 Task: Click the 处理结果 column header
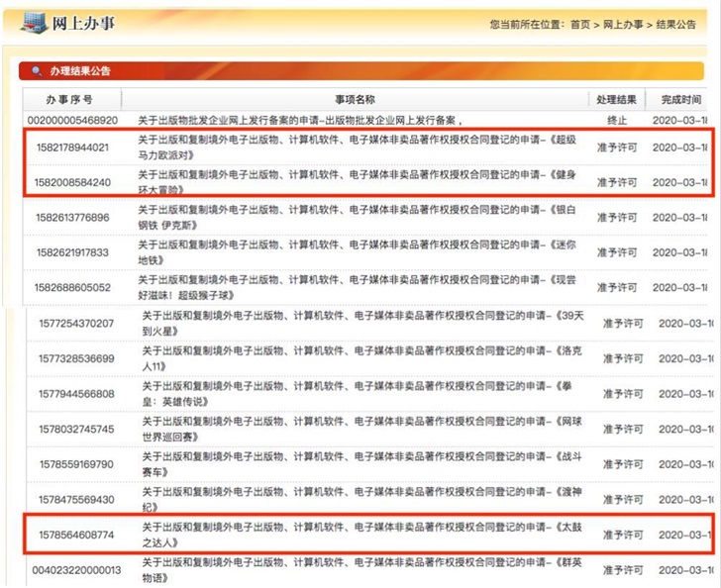tap(616, 99)
